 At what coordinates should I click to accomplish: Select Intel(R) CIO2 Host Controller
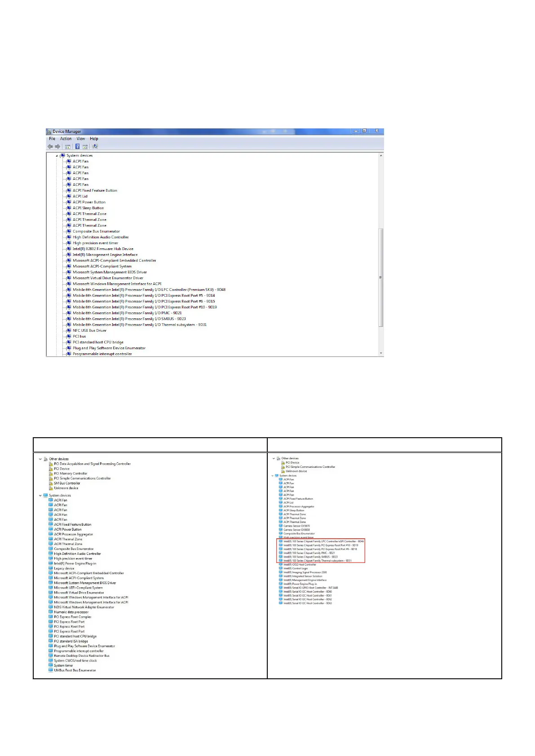(x=300, y=565)
